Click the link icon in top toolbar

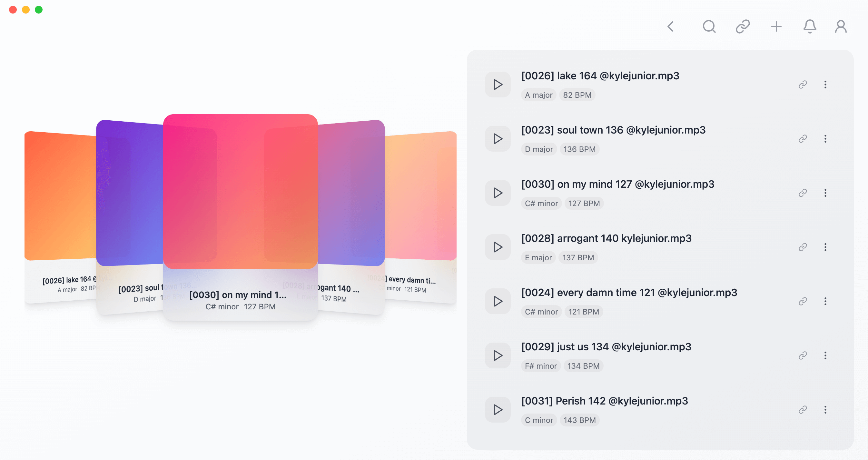[743, 26]
